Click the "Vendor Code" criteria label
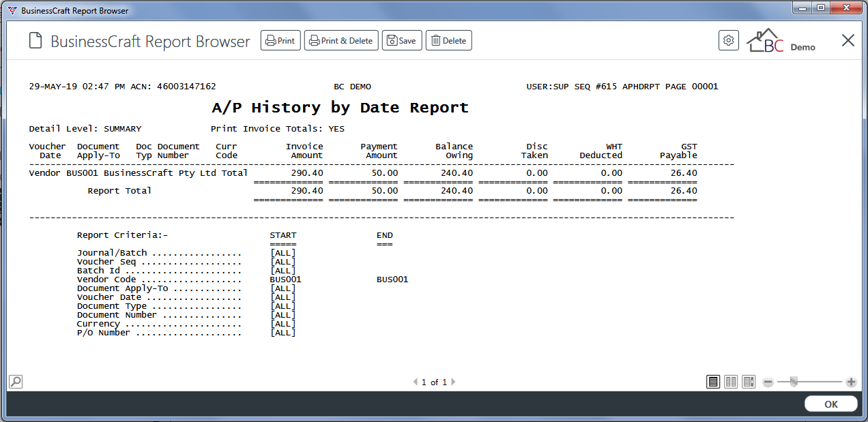The image size is (868, 422). [x=106, y=280]
